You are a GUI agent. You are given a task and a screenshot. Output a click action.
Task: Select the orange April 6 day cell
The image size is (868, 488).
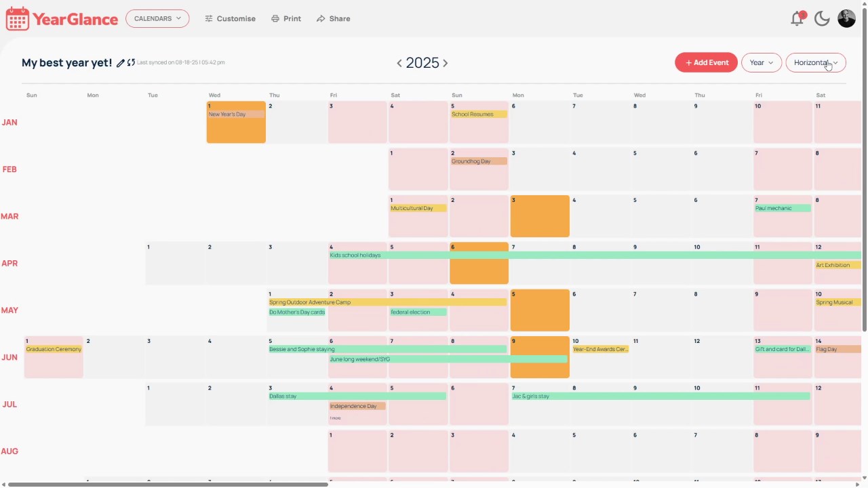coord(479,263)
